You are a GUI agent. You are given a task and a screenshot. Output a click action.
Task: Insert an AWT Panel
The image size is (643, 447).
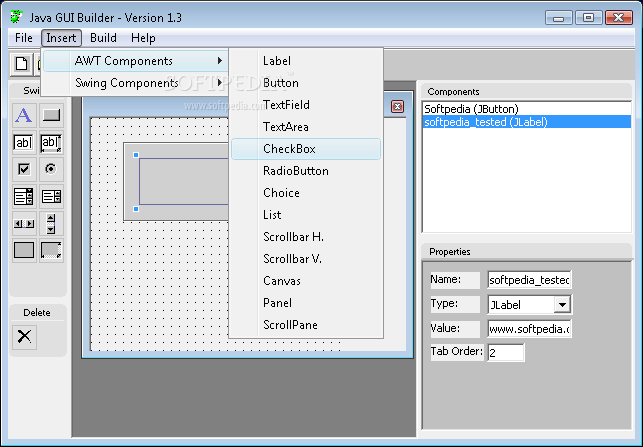pyautogui.click(x=306, y=303)
